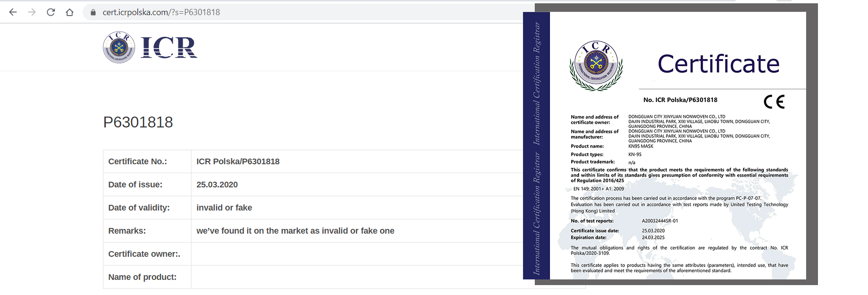868x295 pixels.
Task: Go to the browser home page icon
Action: pyautogui.click(x=69, y=12)
